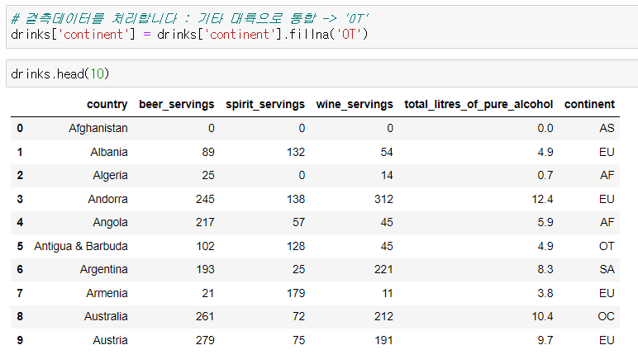The height and width of the screenshot is (364, 638).
Task: Click the drinks.head(10) code cell
Action: [321, 73]
